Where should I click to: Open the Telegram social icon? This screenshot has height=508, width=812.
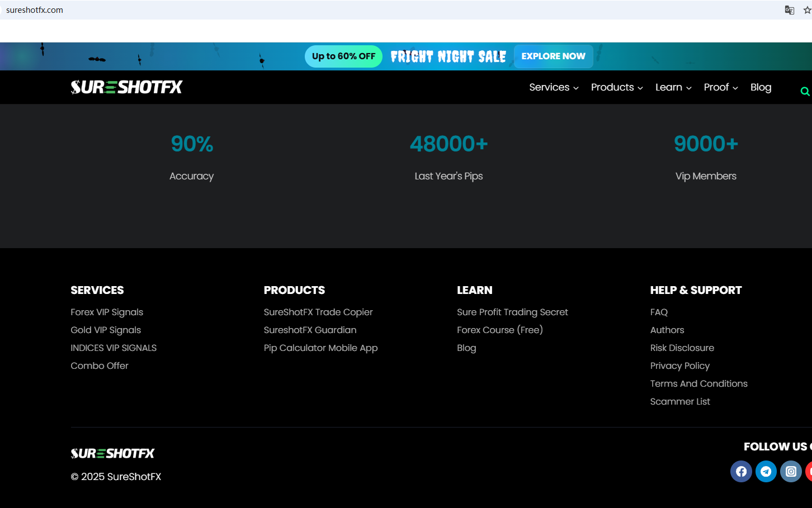click(766, 471)
